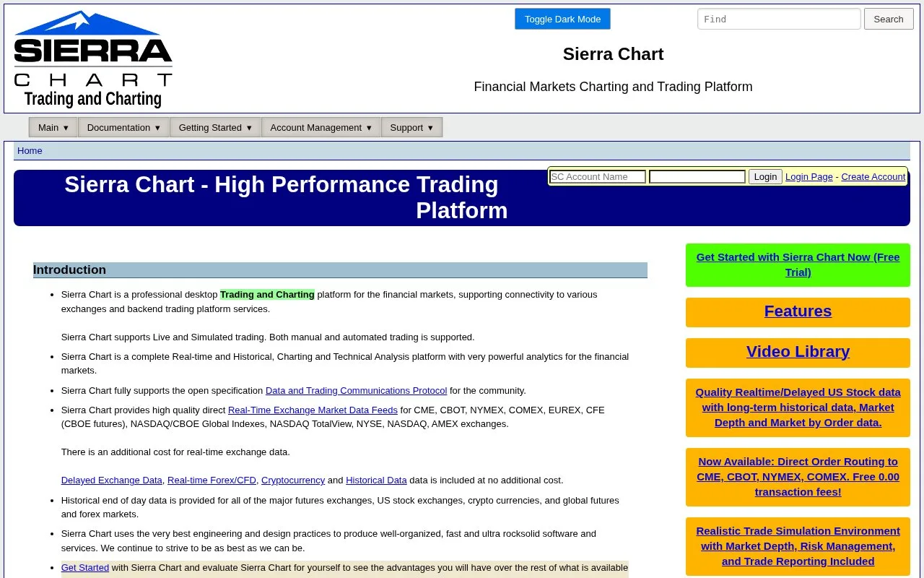
Task: Focus the Find search field
Action: click(779, 19)
